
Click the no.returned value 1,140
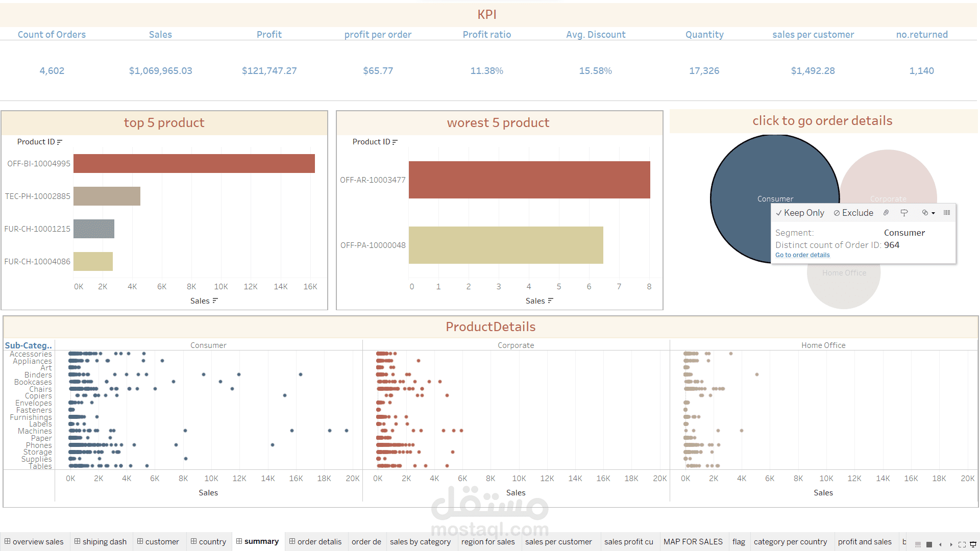922,71
